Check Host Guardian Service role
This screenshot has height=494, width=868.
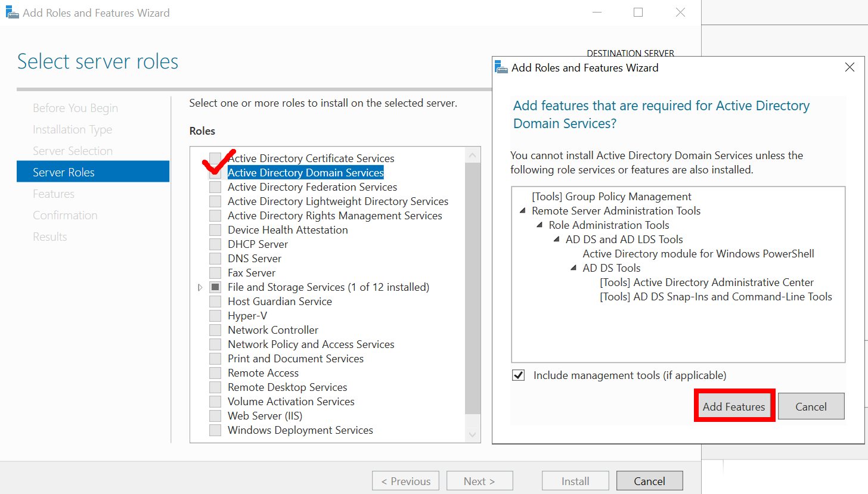click(215, 302)
